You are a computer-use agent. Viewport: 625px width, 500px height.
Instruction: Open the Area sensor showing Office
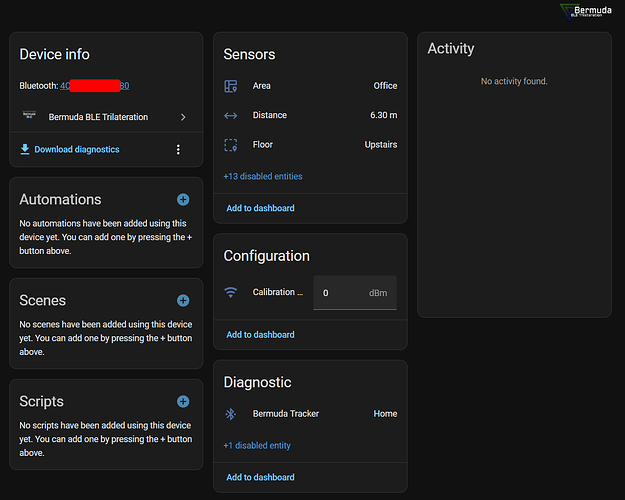(310, 86)
